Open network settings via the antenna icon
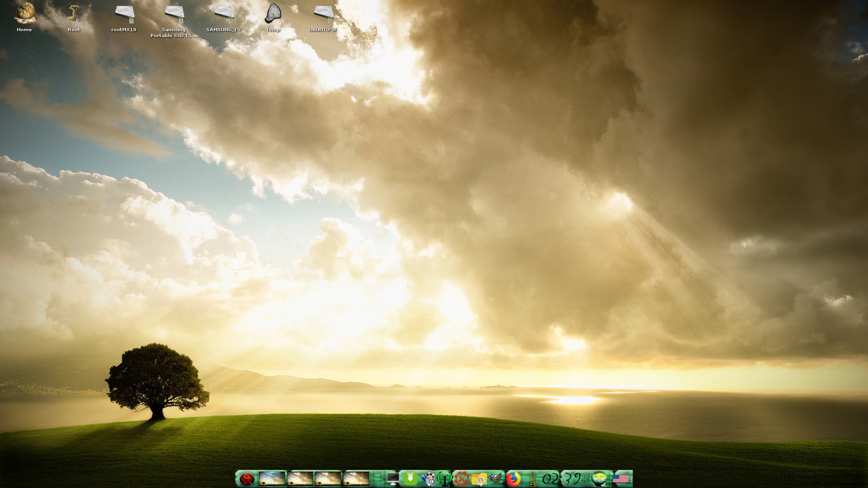Screen dimensions: 868x488 click(445, 479)
